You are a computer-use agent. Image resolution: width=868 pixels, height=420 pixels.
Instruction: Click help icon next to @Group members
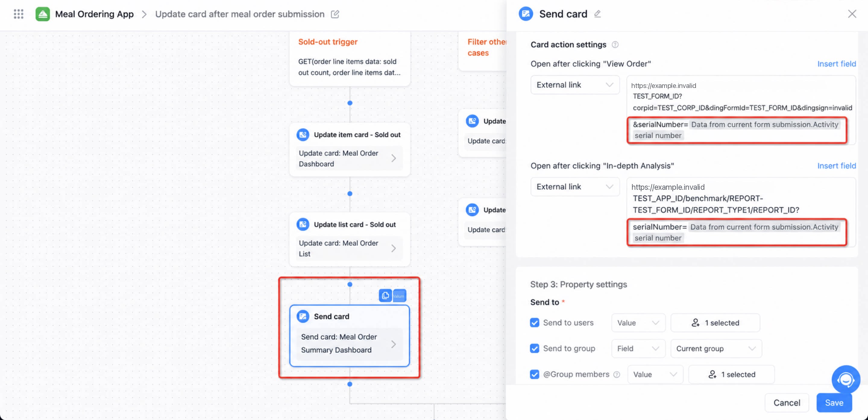tap(617, 375)
